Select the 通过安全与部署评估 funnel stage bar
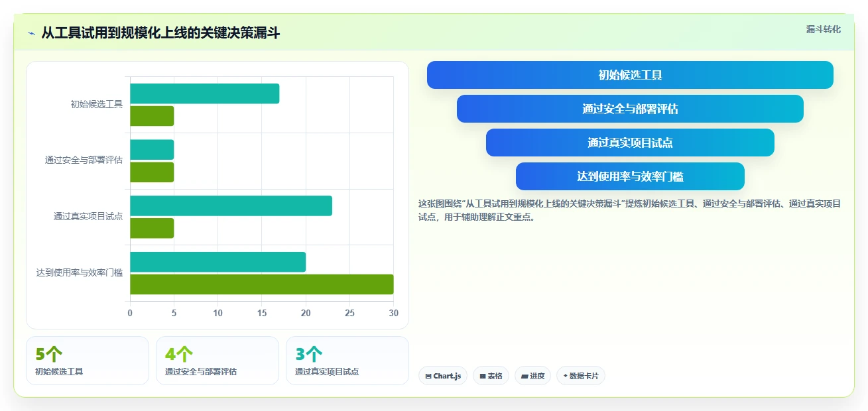The image size is (868, 411). coord(630,109)
